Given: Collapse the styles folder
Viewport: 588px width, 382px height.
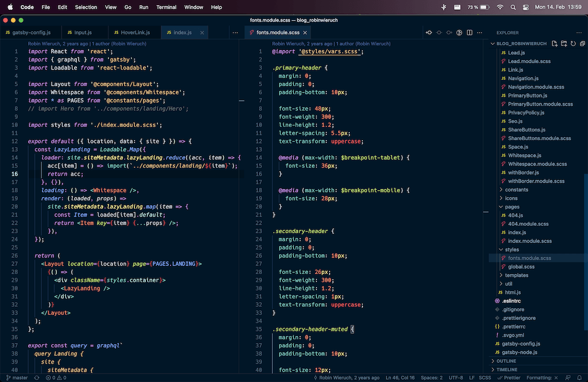Looking at the screenshot, I should [512, 249].
